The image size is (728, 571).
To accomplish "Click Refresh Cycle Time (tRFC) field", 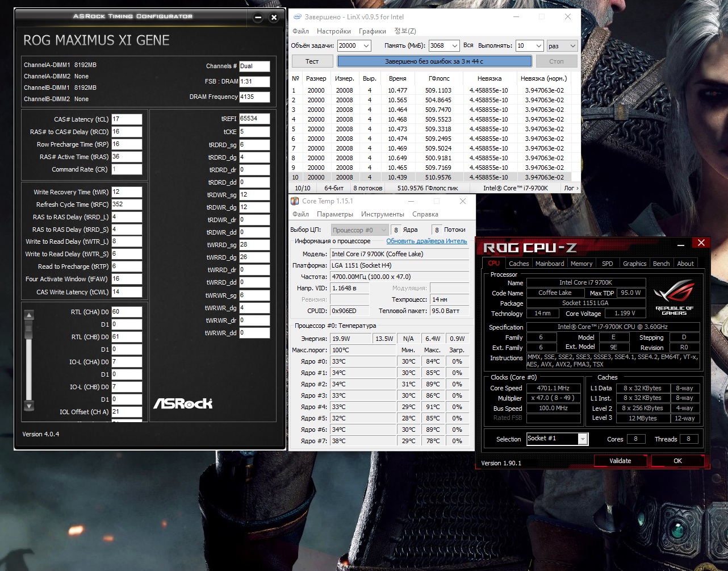I will pyautogui.click(x=127, y=205).
